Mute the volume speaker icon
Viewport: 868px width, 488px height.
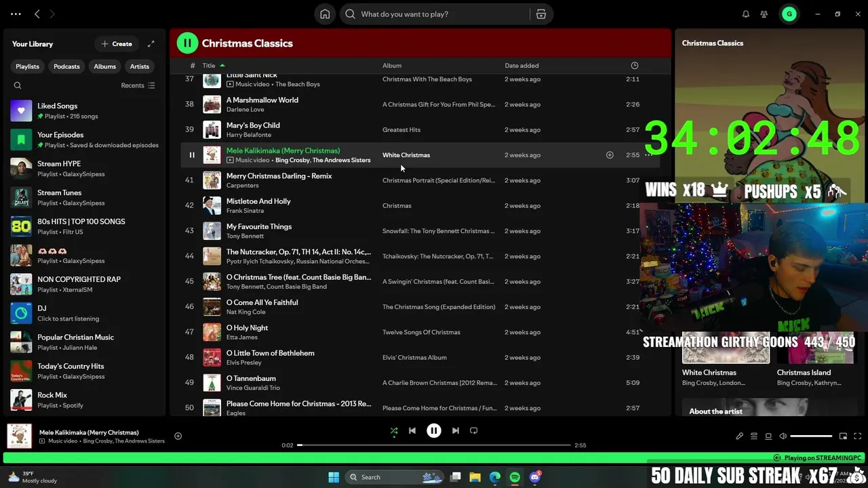click(783, 436)
